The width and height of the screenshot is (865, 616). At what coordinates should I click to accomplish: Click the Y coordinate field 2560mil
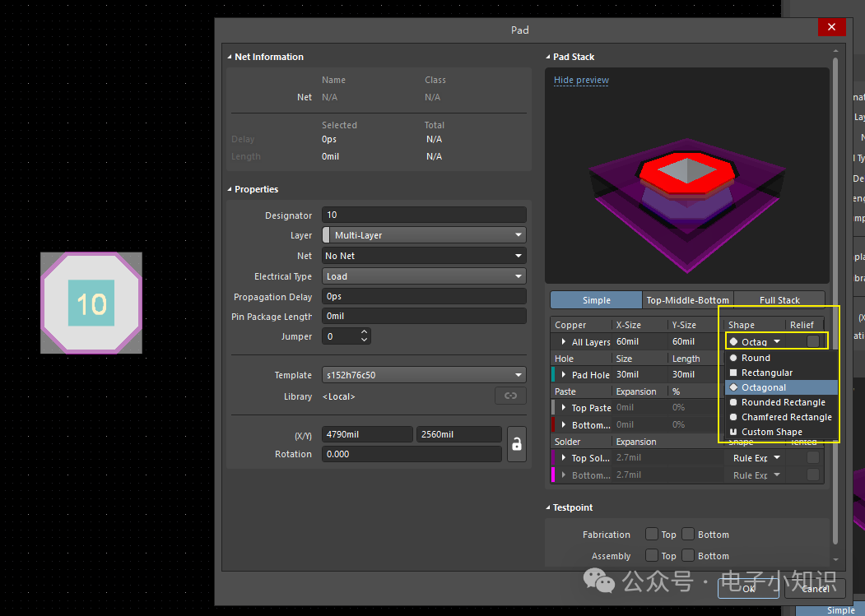[459, 434]
